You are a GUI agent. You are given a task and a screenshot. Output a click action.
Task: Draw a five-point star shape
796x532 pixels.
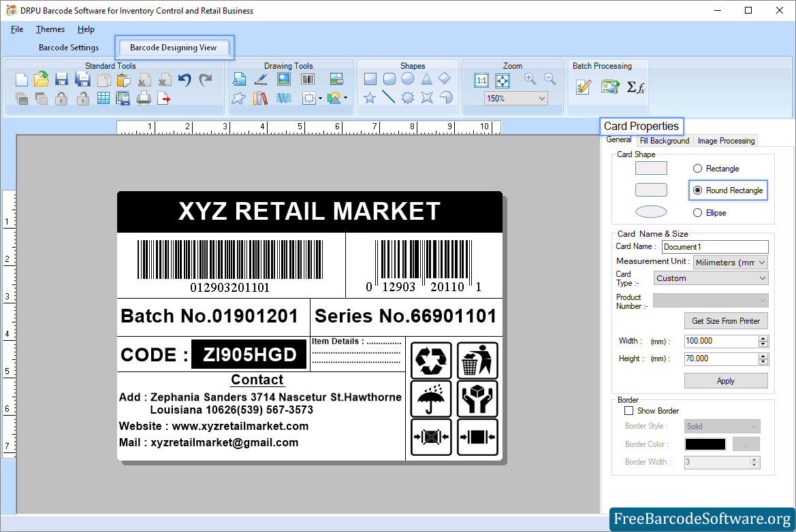370,98
